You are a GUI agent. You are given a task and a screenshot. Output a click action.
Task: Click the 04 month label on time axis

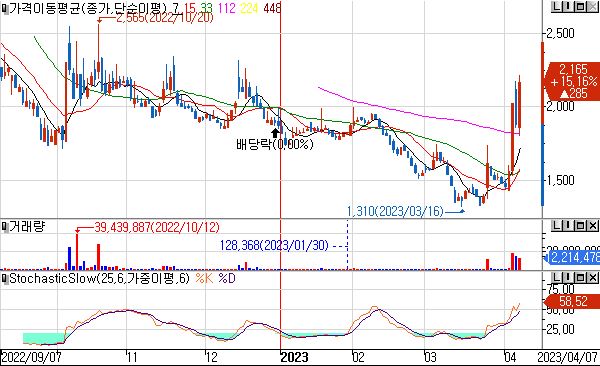point(510,357)
